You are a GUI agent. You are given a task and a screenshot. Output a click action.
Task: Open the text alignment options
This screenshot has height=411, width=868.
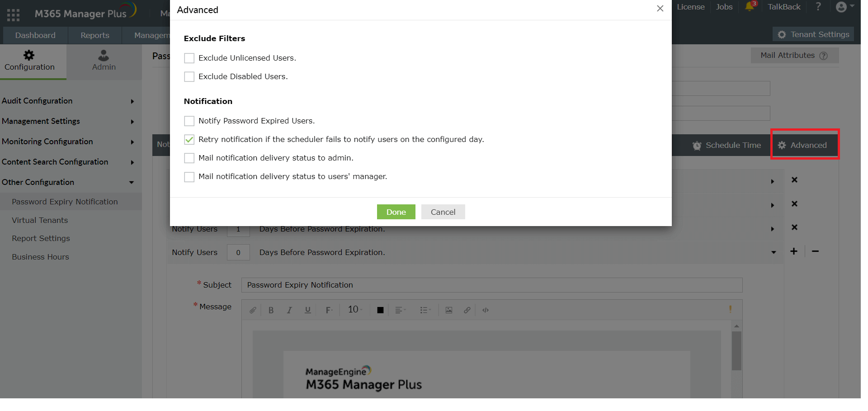coord(401,310)
